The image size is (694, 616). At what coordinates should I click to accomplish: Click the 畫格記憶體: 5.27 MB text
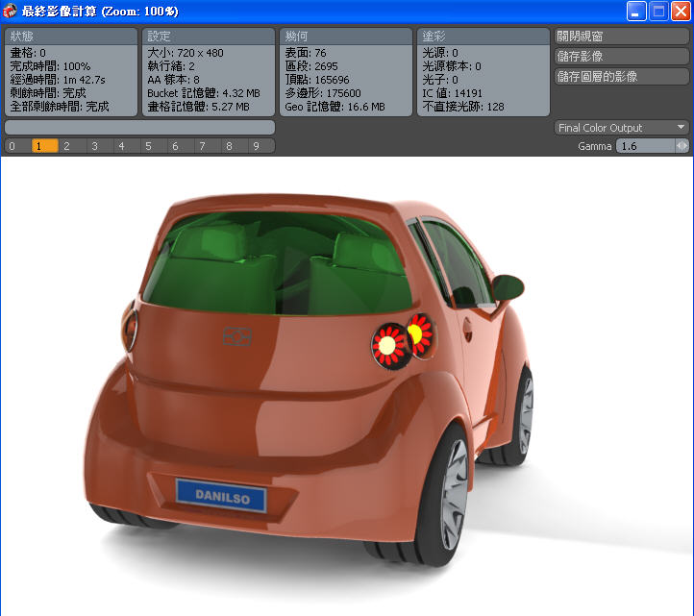[198, 107]
